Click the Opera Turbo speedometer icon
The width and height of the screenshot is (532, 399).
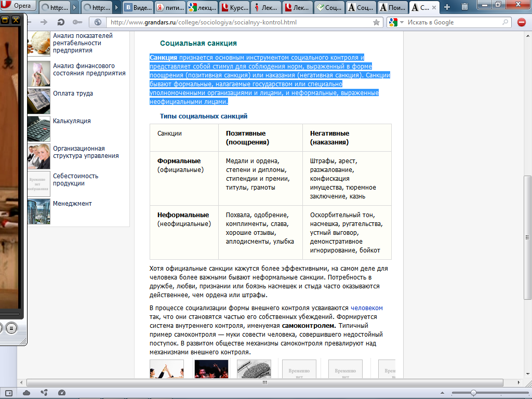coord(62,393)
